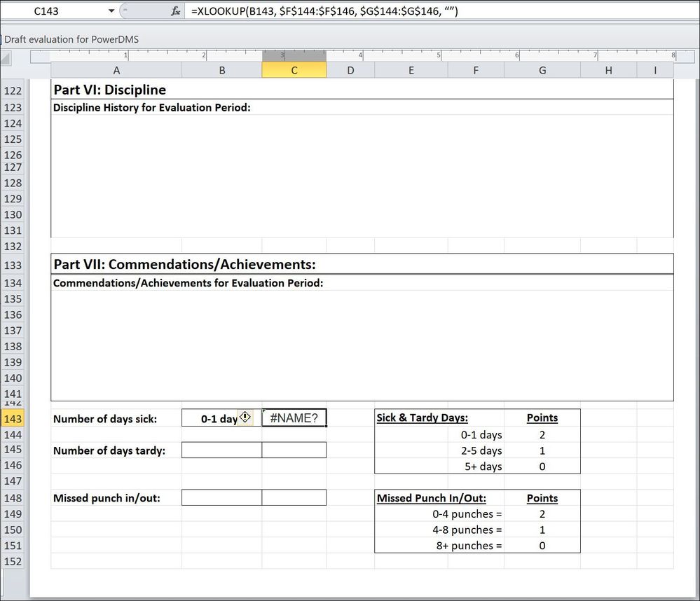
Task: Select row 152 header
Action: click(13, 561)
